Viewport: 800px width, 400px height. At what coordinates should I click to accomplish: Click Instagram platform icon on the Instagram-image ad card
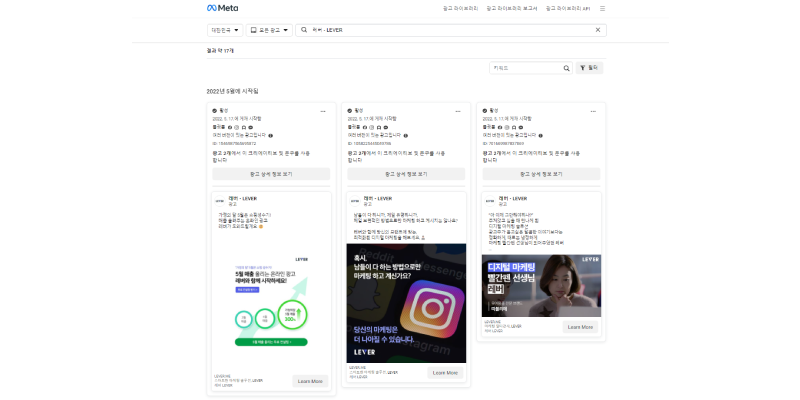coord(372,128)
